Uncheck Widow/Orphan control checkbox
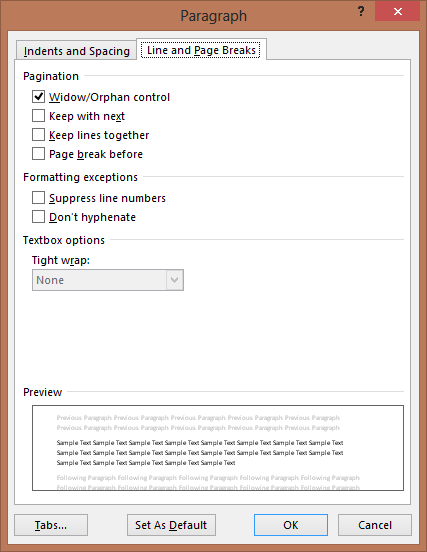The height and width of the screenshot is (552, 427). click(x=38, y=96)
